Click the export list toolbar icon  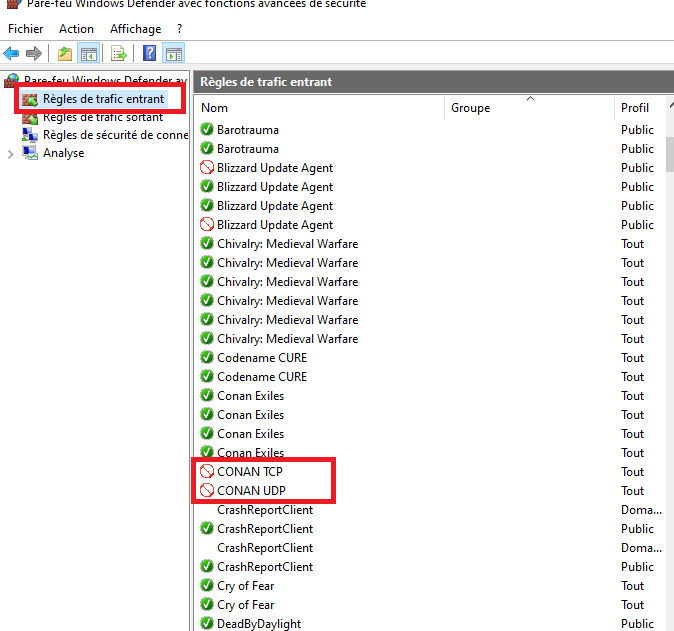point(119,54)
